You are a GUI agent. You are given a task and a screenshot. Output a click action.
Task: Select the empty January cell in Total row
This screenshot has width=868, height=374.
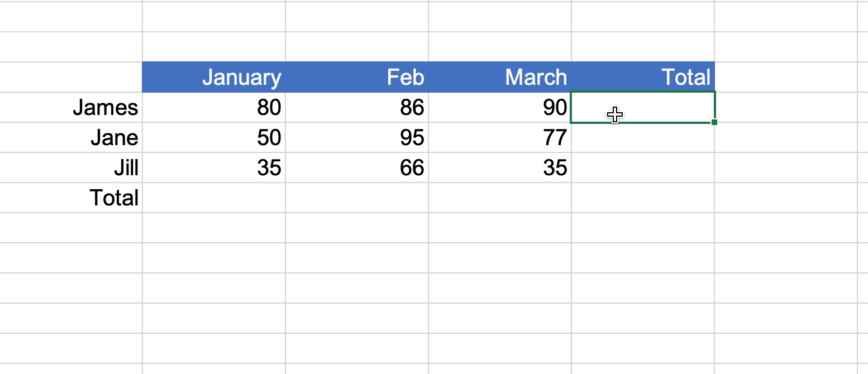(x=214, y=198)
